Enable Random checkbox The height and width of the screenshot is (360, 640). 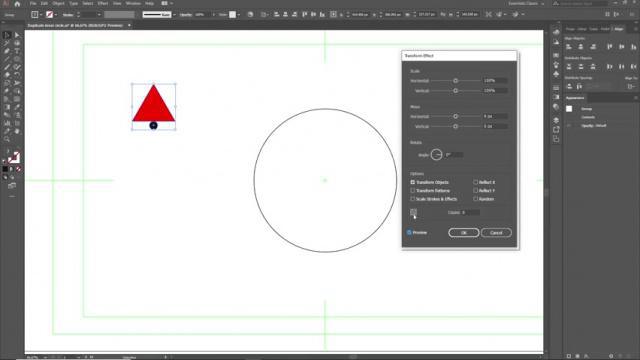click(476, 199)
